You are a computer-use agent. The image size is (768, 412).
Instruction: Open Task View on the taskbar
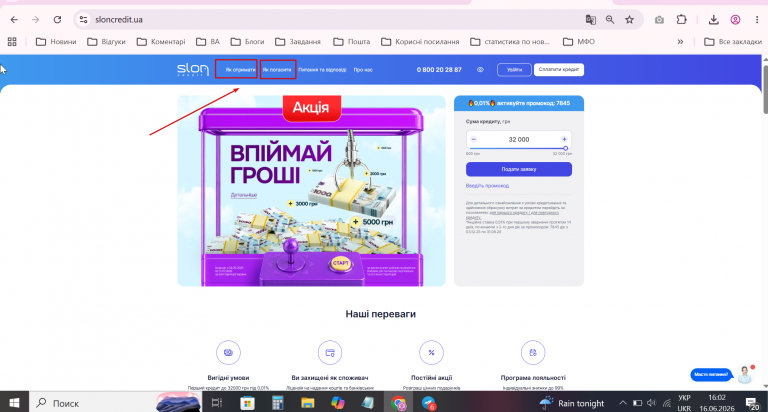pyautogui.click(x=216, y=403)
